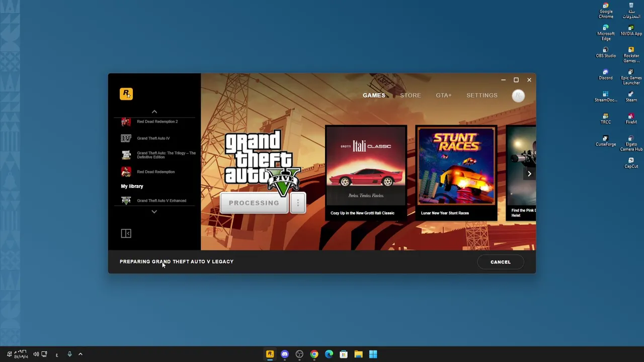Advance news carousel with right arrow
This screenshot has height=362, width=644.
pos(529,174)
